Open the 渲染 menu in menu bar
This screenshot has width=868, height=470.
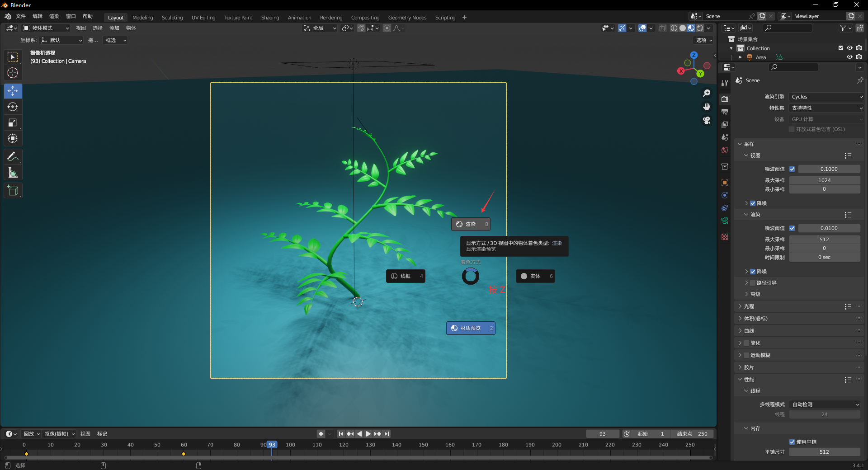[x=54, y=16]
